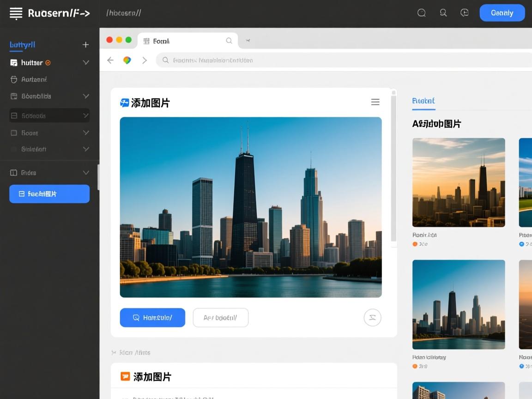Expand the Rnds sidebar section chevron

(85, 173)
